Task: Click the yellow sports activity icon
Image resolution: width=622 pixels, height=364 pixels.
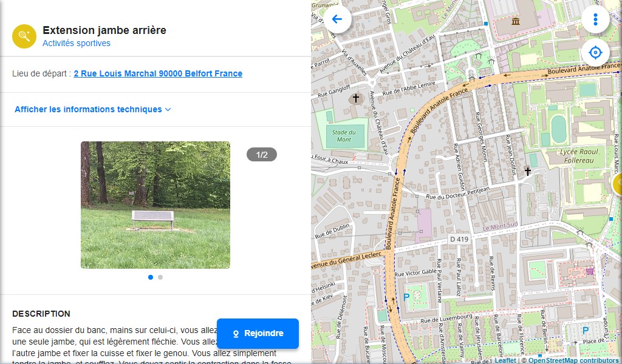Action: tap(24, 36)
